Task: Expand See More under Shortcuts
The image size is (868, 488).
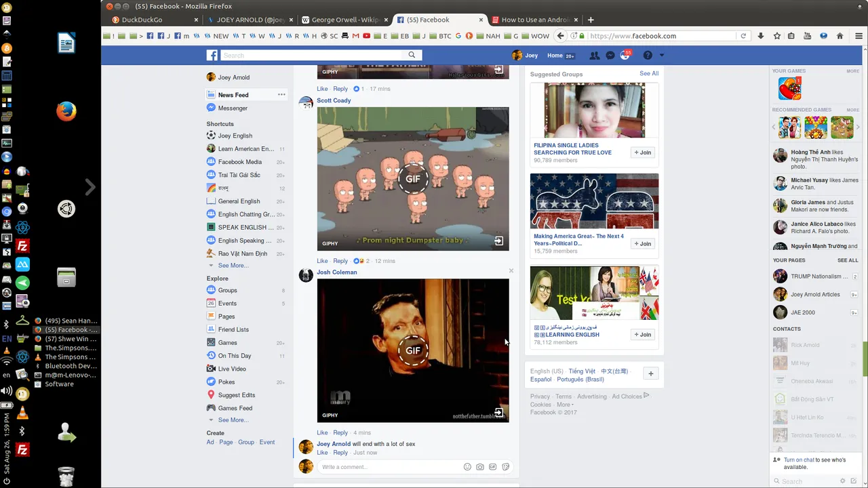Action: (x=233, y=266)
